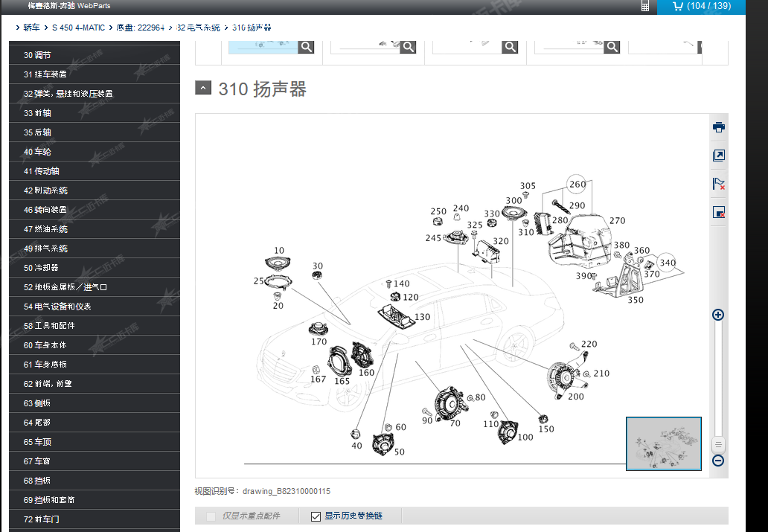Click the diagram overview minimap thumbnail

(x=664, y=443)
